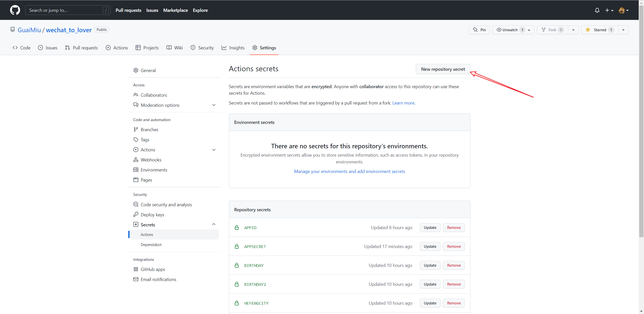This screenshot has width=644, height=314.
Task: Click the Unwatch button
Action: coord(513,30)
